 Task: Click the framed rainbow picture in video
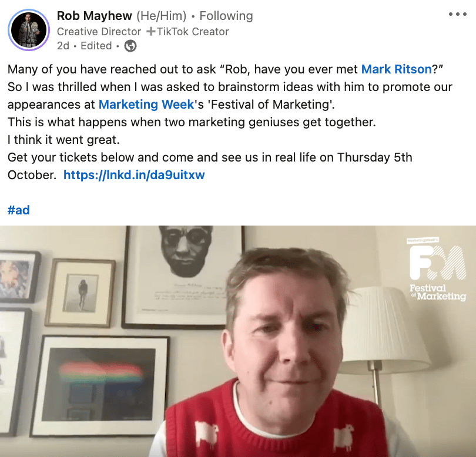100,385
